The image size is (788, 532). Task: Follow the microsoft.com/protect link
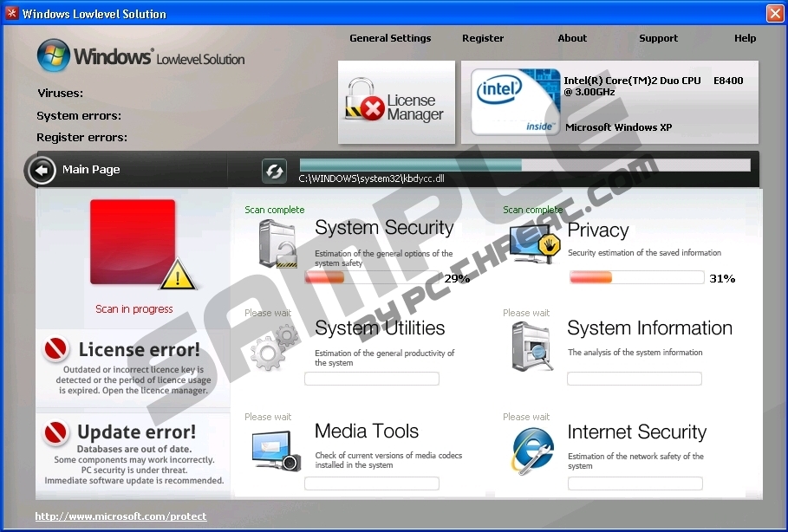(120, 516)
